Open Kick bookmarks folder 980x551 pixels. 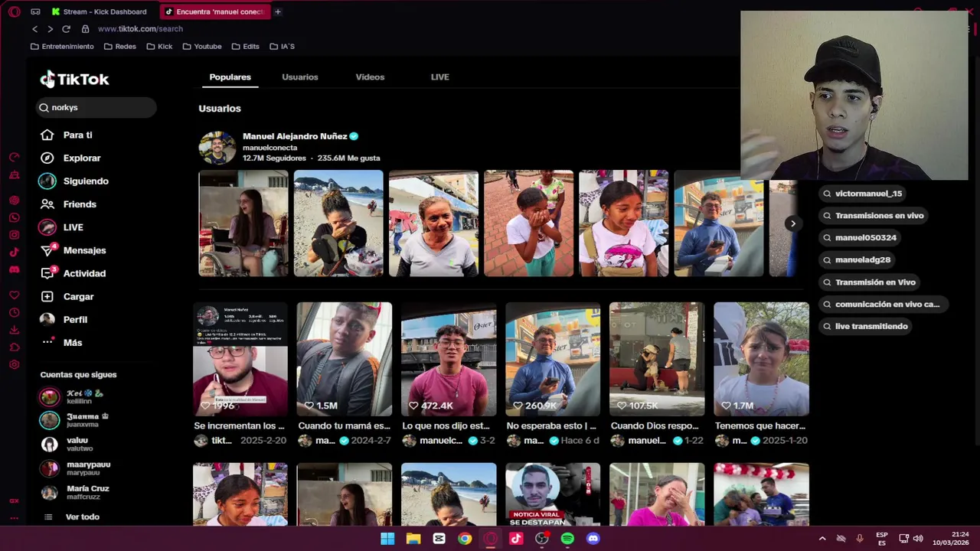click(x=159, y=47)
